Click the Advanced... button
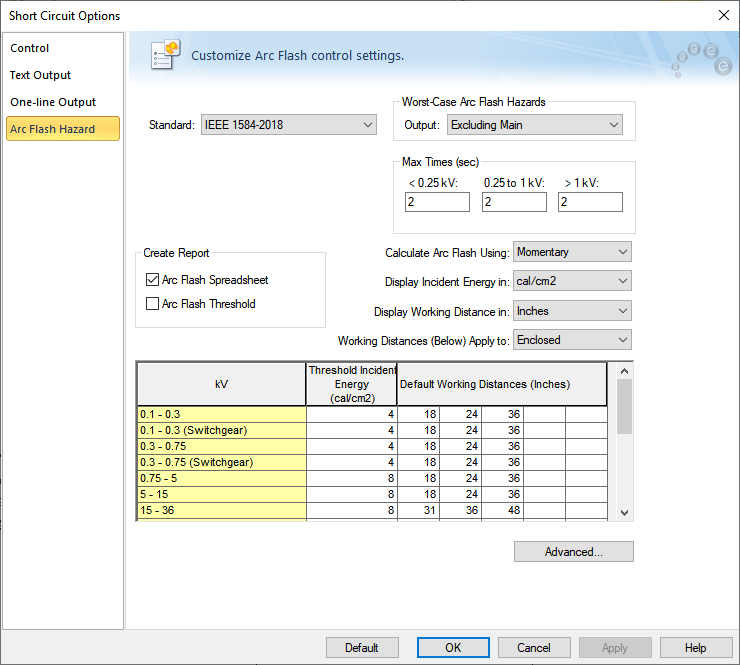The width and height of the screenshot is (740, 665). point(573,552)
